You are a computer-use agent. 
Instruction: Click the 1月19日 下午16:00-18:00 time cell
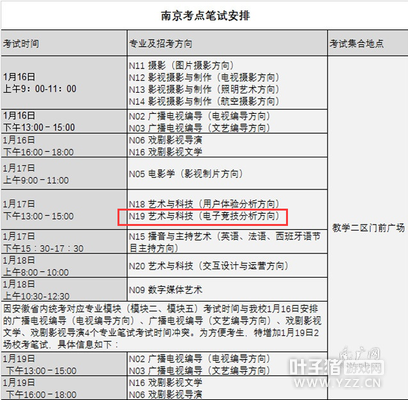[64, 388]
